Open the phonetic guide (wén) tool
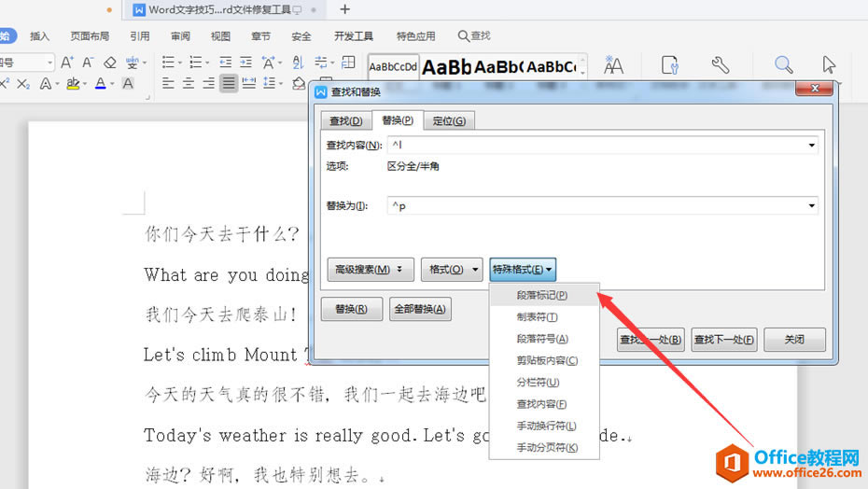Screen dimensions: 868x489 tap(132, 63)
